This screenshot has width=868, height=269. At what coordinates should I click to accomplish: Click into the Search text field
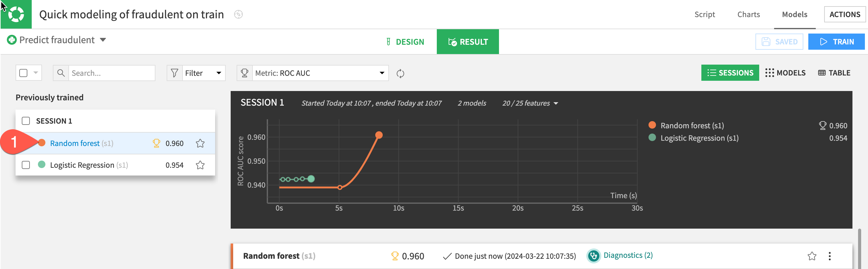pyautogui.click(x=112, y=73)
